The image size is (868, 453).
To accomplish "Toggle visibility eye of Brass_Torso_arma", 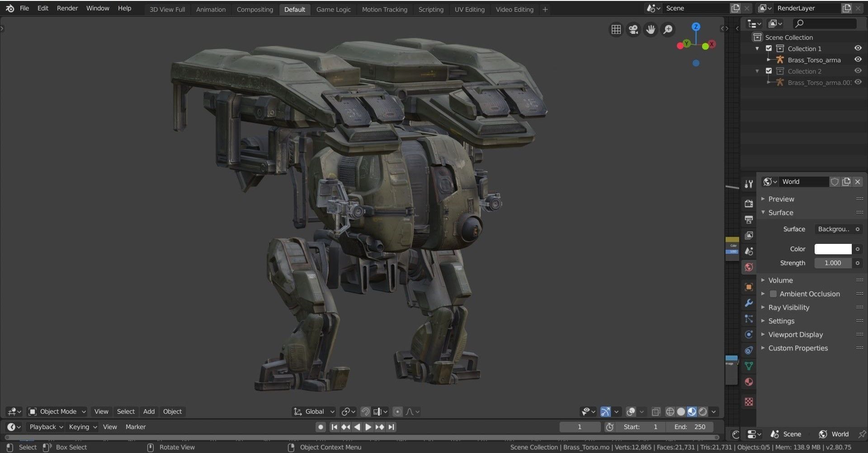I will pyautogui.click(x=858, y=60).
